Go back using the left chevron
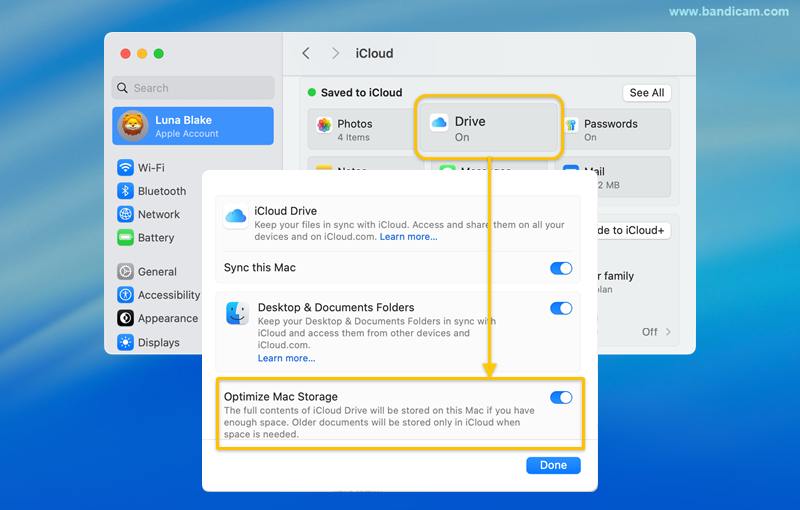800x510 pixels. [x=306, y=53]
